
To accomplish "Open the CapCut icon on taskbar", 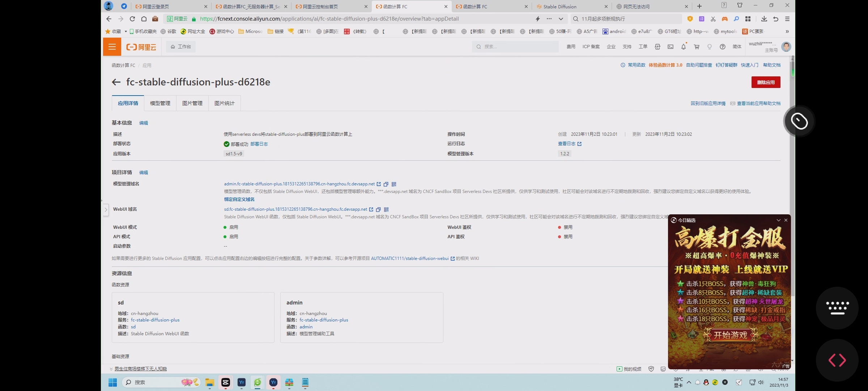I will 226,382.
